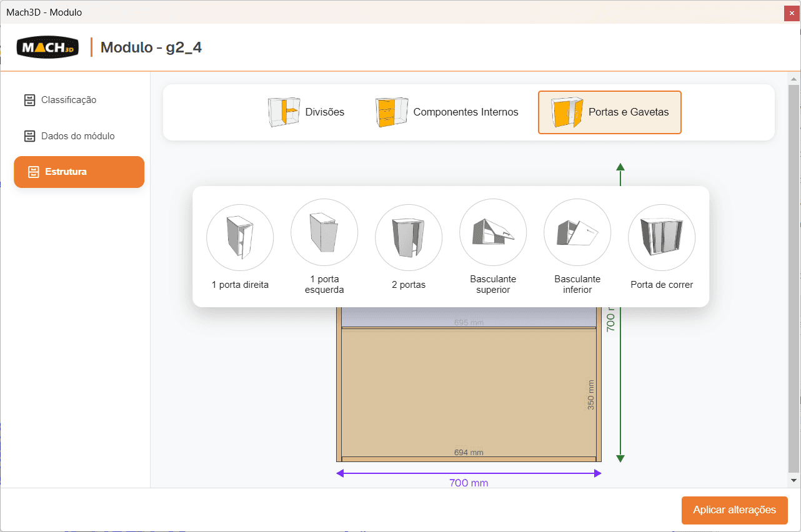
Task: Click the 695 mm shelf dimension label
Action: [x=469, y=323]
